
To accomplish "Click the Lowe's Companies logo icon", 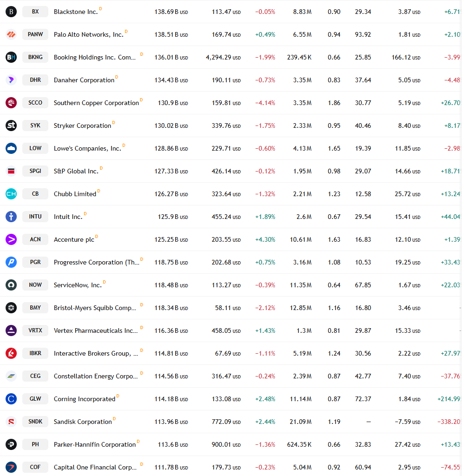I will [11, 148].
